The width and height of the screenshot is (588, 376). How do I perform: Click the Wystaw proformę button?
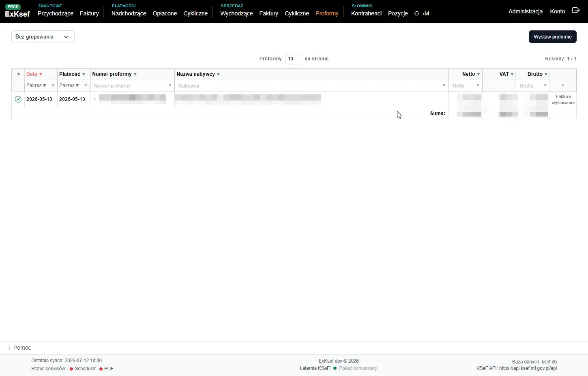click(552, 36)
